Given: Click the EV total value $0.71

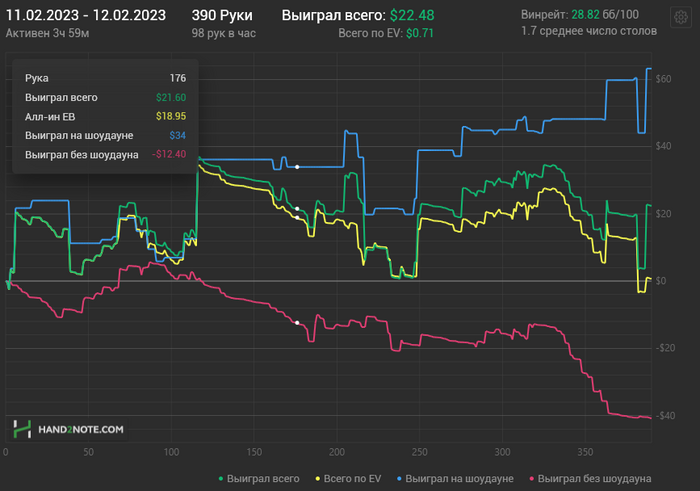Looking at the screenshot, I should (420, 33).
